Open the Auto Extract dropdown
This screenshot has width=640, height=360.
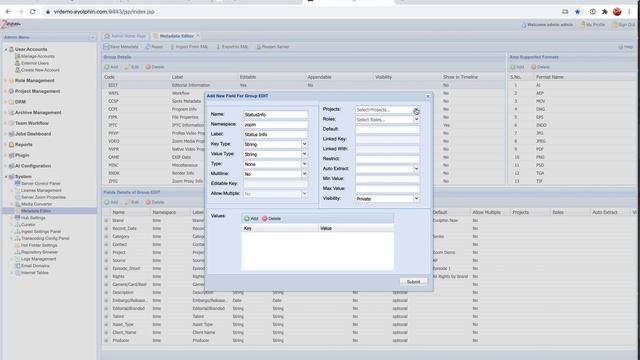coord(416,169)
